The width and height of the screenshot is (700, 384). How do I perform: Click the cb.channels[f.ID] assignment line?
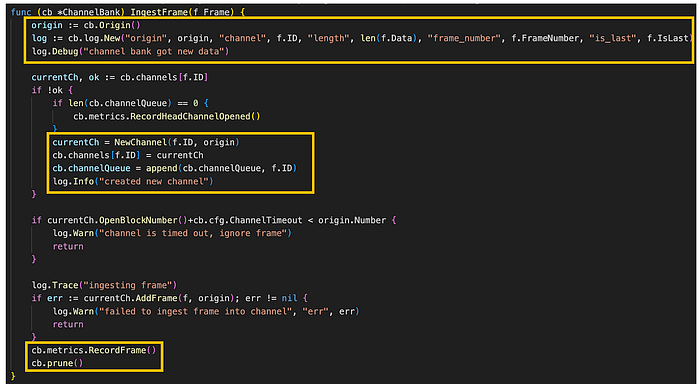click(x=128, y=155)
